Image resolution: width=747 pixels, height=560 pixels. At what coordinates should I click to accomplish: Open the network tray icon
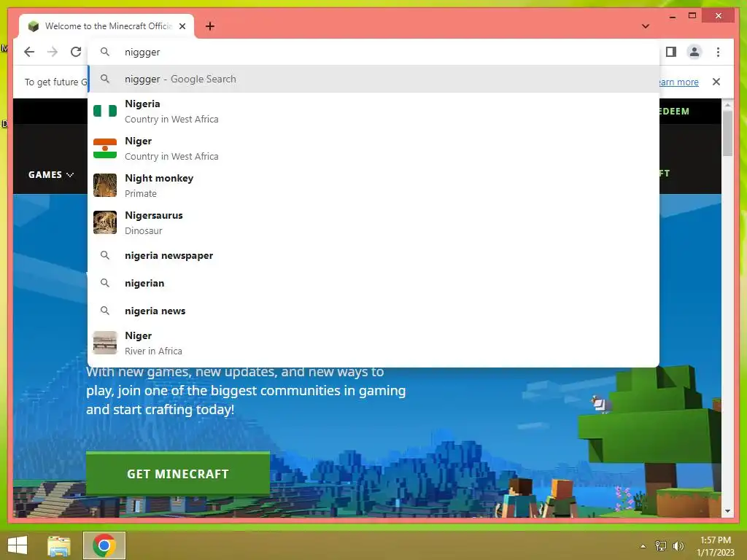[661, 546]
